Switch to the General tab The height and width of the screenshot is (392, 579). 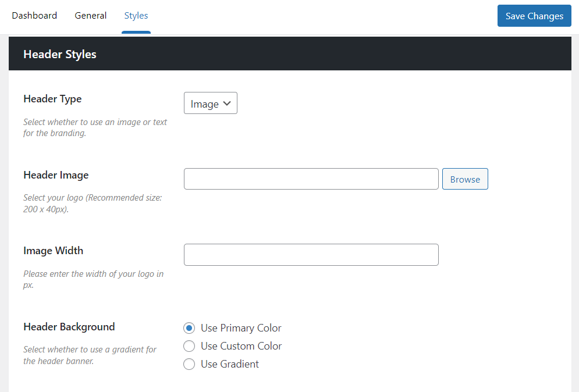coord(90,16)
